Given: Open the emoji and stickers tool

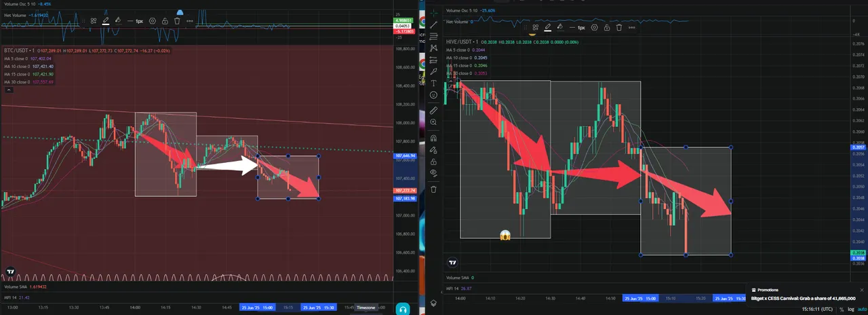Looking at the screenshot, I should 433,95.
